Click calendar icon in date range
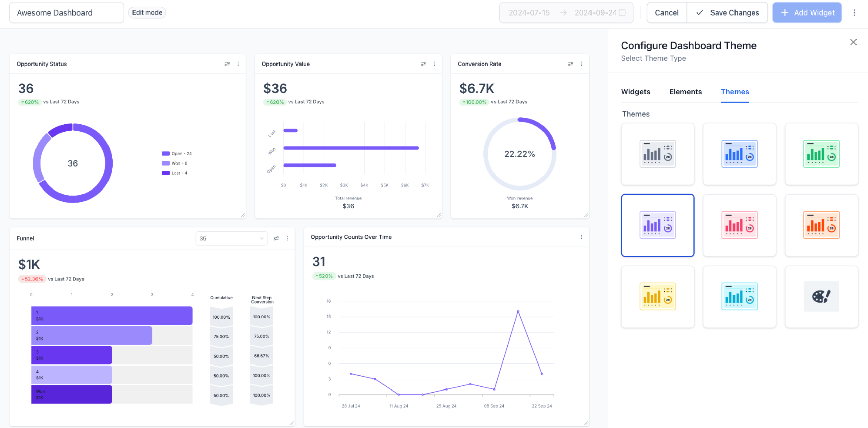868x428 pixels. [622, 13]
